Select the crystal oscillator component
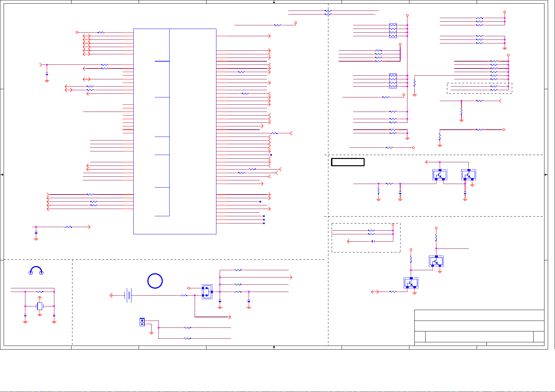The width and height of the screenshot is (555, 392). coord(40,306)
